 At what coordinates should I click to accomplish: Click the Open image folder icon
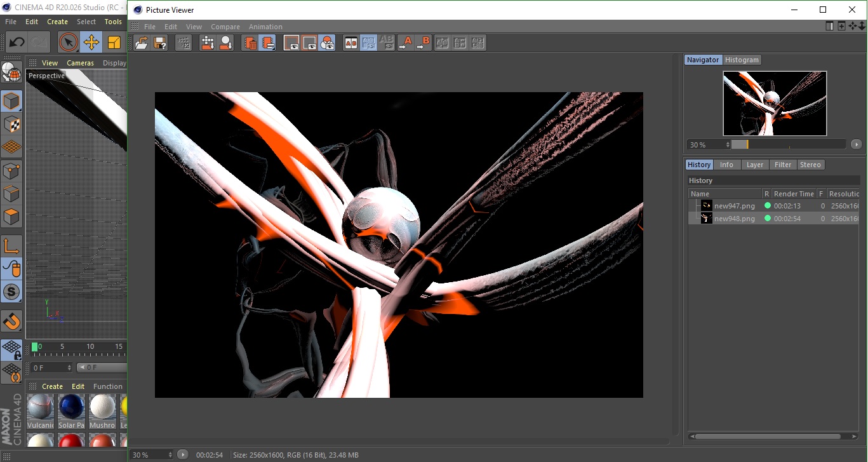pyautogui.click(x=142, y=43)
